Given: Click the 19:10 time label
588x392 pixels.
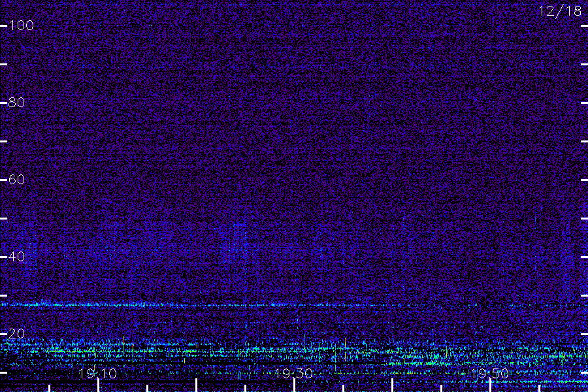Looking at the screenshot, I should (x=97, y=374).
